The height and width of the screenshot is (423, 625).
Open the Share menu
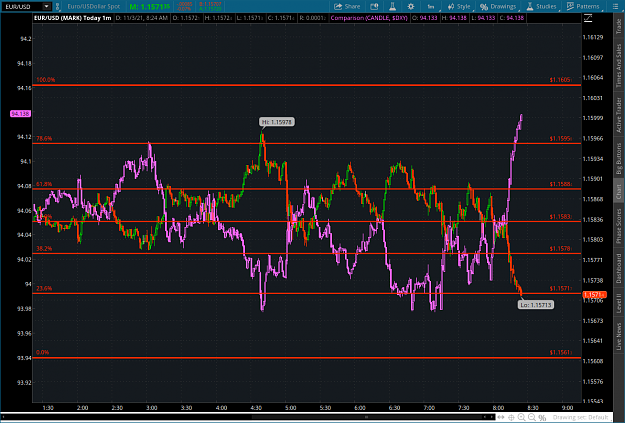[347, 6]
